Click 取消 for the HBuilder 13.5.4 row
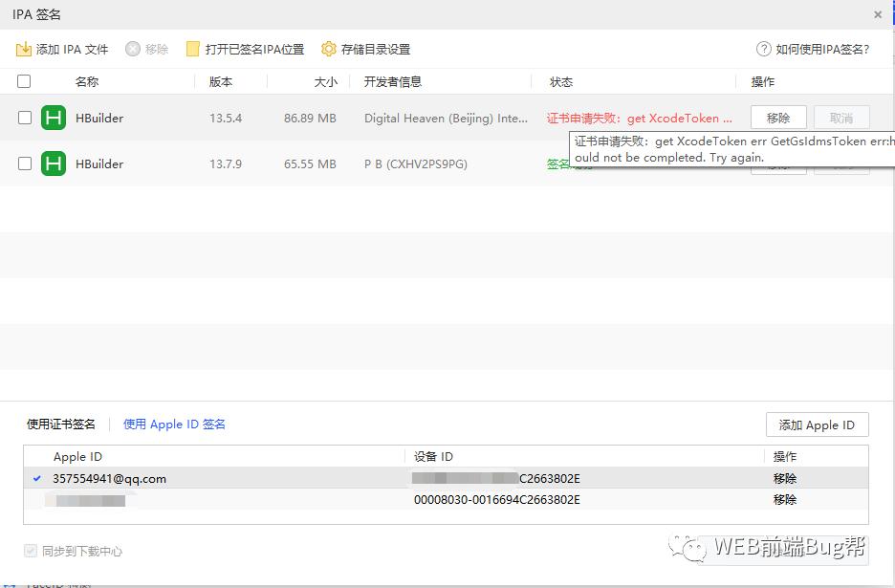This screenshot has width=895, height=588. [840, 118]
